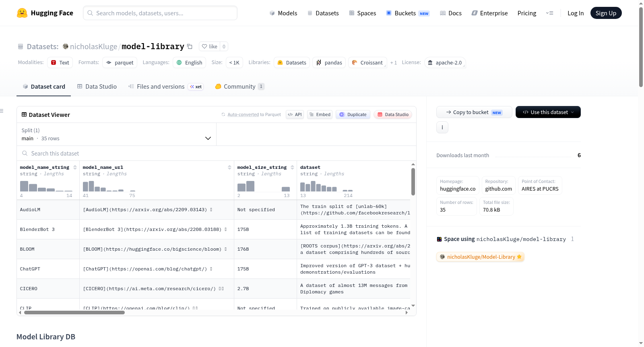Open Models in the top navigation
Screen dimensions: 644x347
click(x=283, y=13)
